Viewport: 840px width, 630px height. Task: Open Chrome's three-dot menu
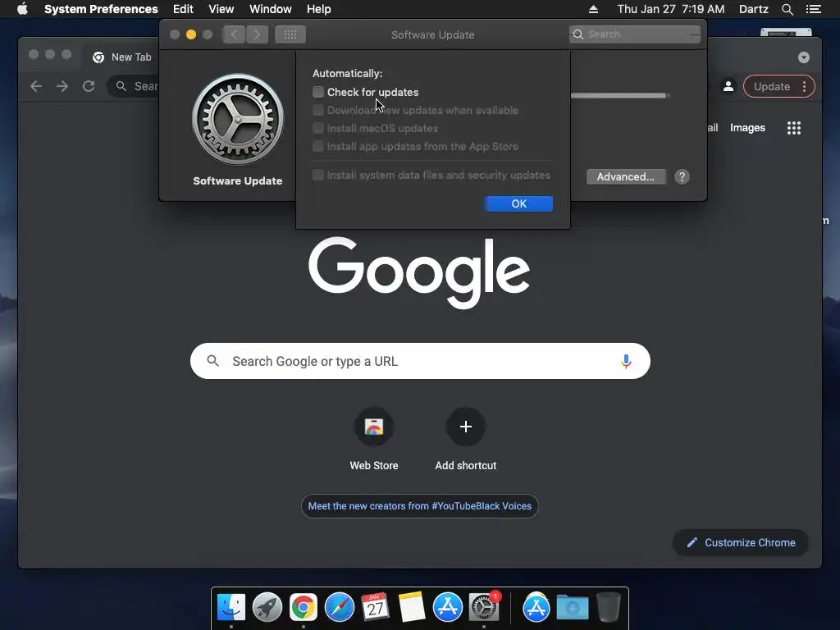(x=805, y=86)
